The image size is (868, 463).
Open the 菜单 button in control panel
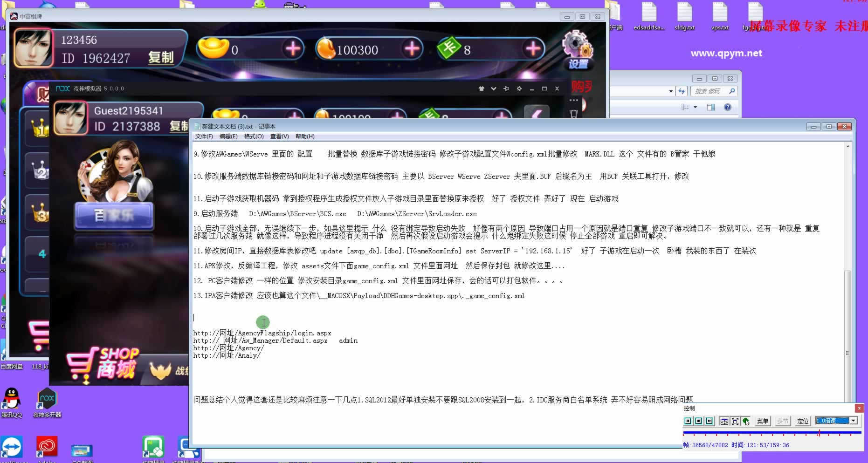(763, 421)
